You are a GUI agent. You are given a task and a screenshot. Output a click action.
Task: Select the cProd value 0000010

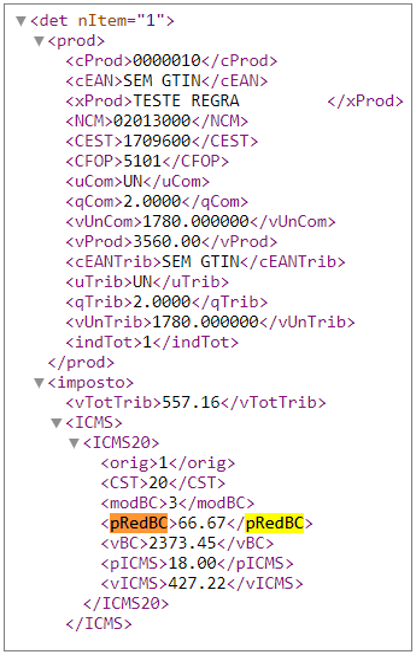(167, 61)
